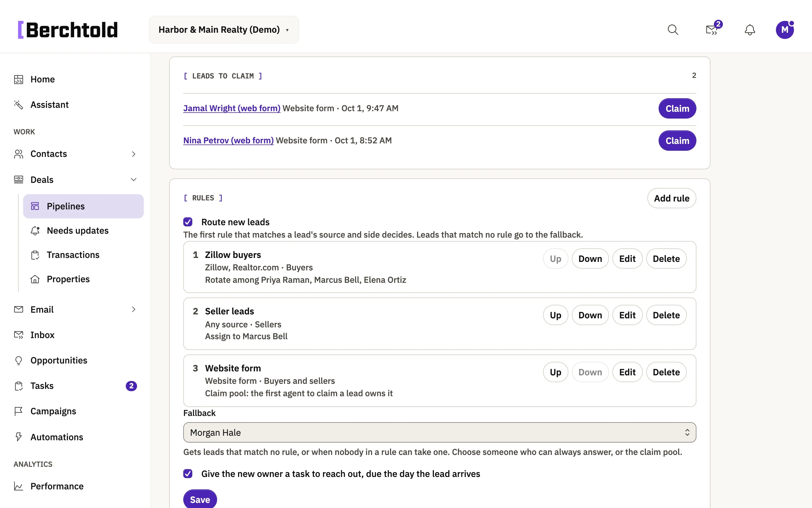
Task: Click the Automations lightning icon
Action: coord(18,437)
